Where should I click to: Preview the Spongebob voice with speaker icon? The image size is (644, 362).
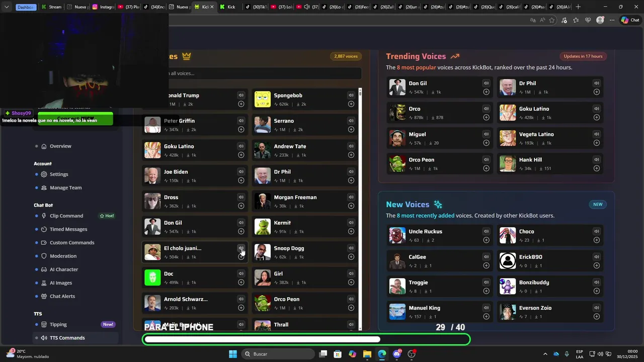click(351, 95)
